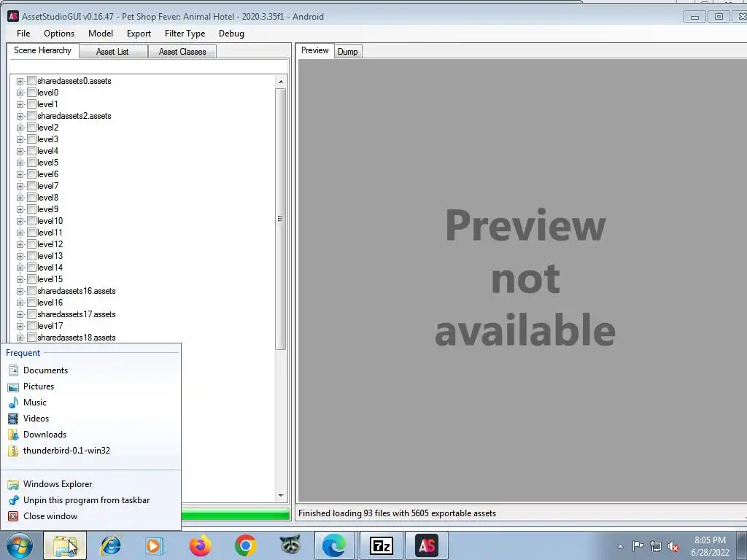The image size is (747, 560).
Task: Check the level5 checkbox
Action: [x=32, y=163]
